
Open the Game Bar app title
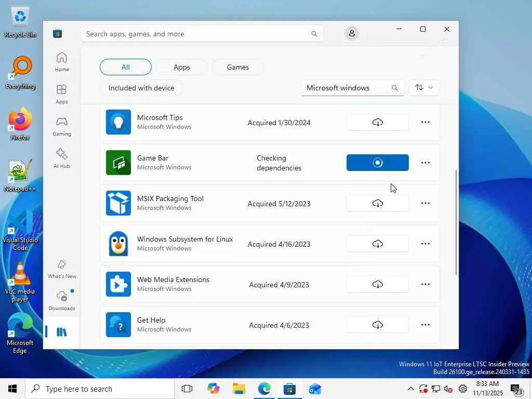(x=153, y=158)
